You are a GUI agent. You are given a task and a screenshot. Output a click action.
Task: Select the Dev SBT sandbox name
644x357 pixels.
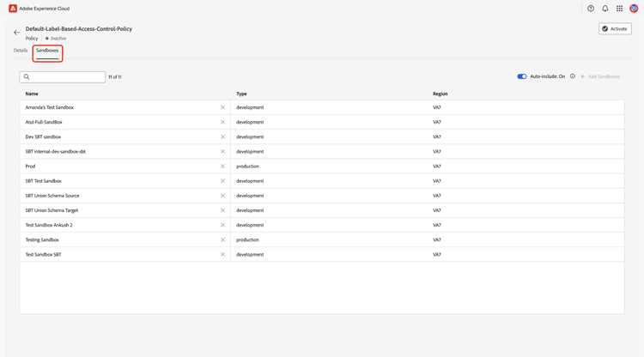pyautogui.click(x=43, y=137)
